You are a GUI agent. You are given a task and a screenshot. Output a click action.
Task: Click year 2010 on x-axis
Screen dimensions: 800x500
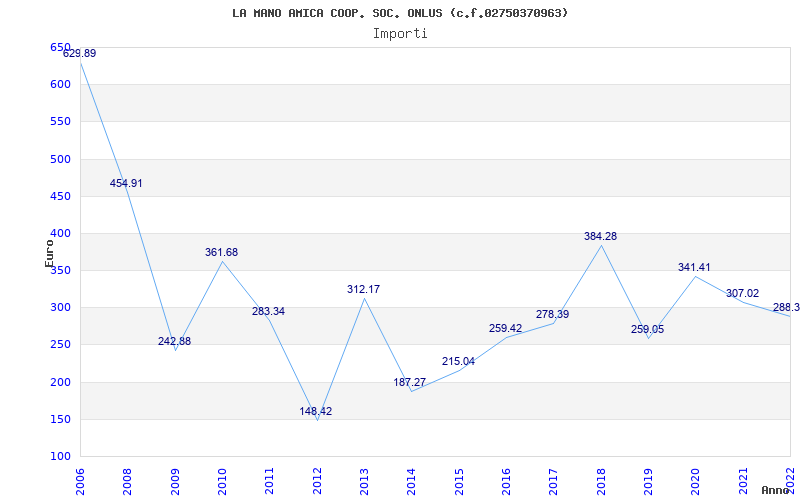(x=222, y=481)
